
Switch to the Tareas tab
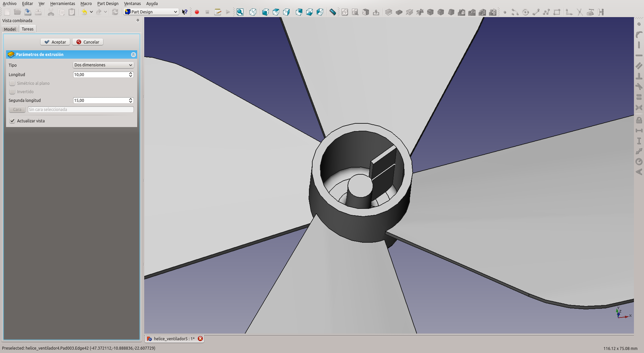pyautogui.click(x=28, y=29)
